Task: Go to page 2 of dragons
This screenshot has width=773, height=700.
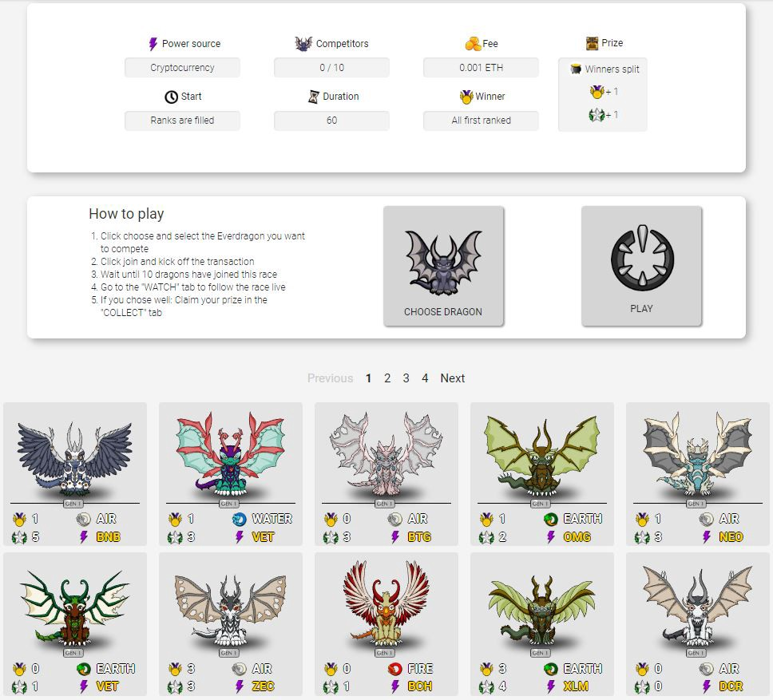Action: coord(387,378)
